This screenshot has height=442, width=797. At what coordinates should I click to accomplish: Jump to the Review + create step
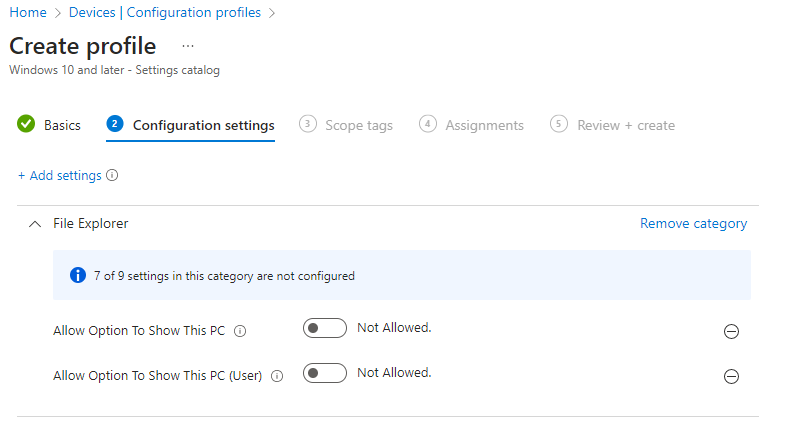tap(625, 125)
